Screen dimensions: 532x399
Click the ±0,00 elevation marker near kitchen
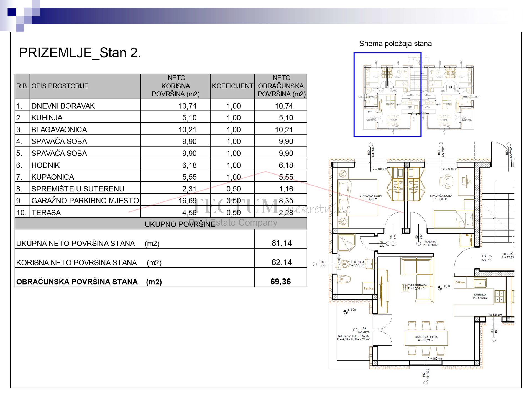click(440, 288)
